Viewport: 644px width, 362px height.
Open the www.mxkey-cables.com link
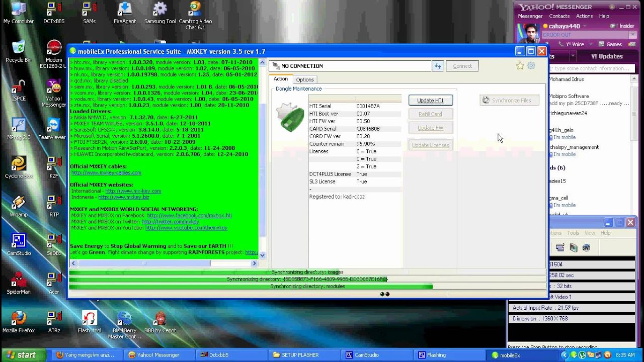[x=106, y=172]
